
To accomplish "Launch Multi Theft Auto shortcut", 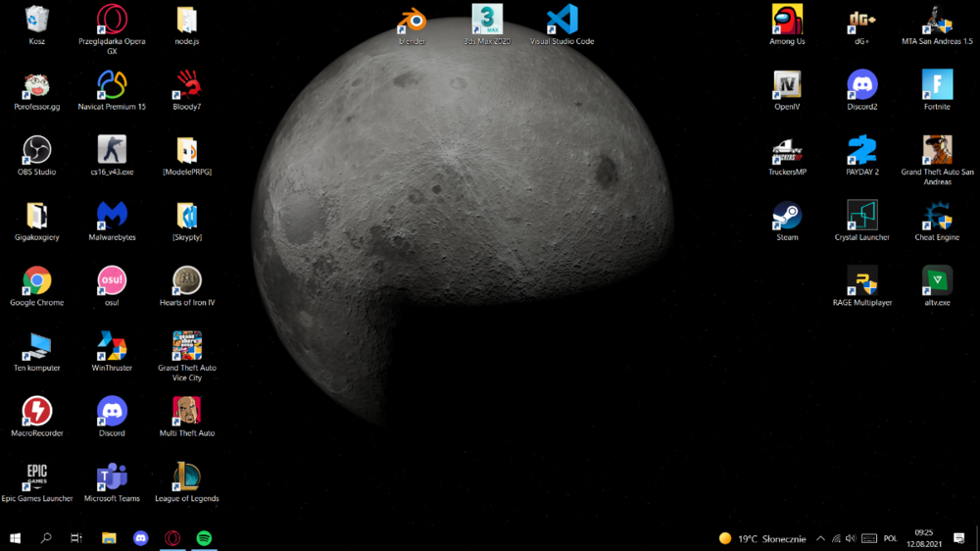I will (187, 418).
